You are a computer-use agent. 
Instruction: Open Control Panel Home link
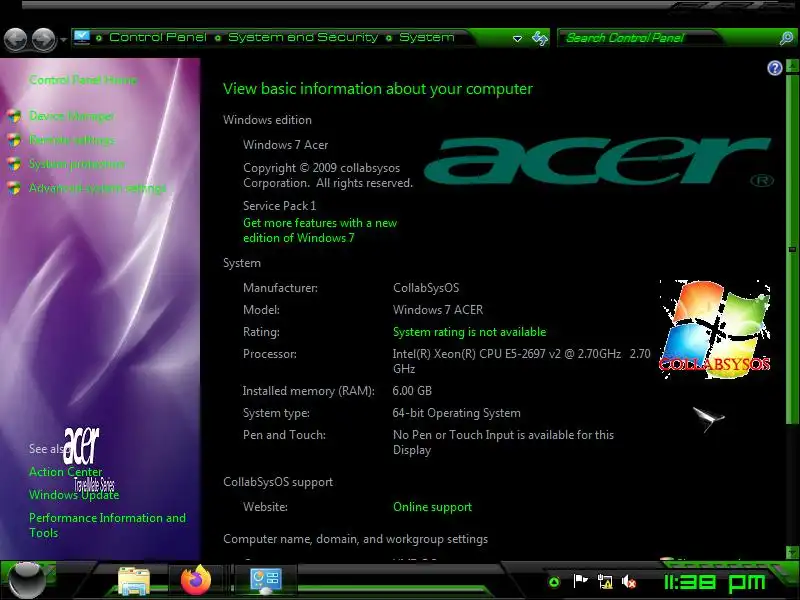pyautogui.click(x=83, y=80)
